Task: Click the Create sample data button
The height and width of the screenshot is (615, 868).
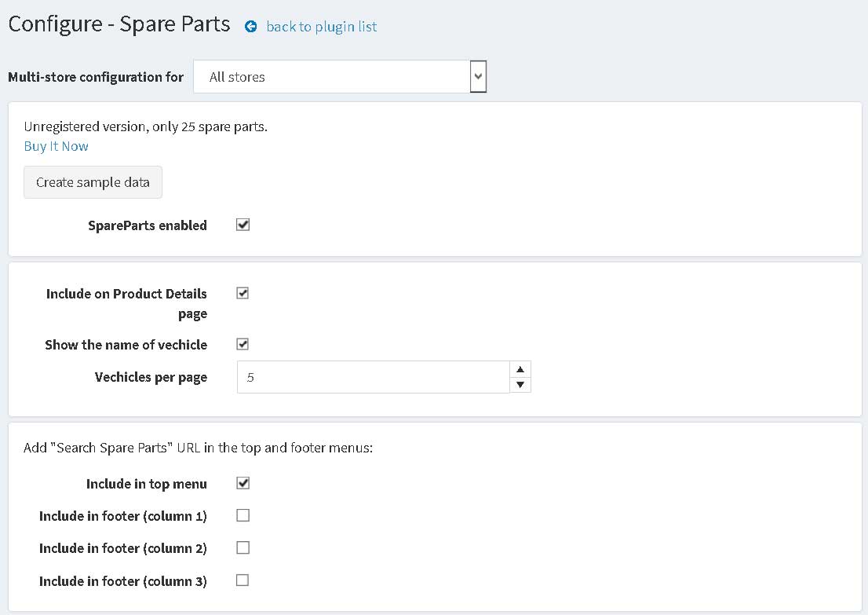Action: 93,182
